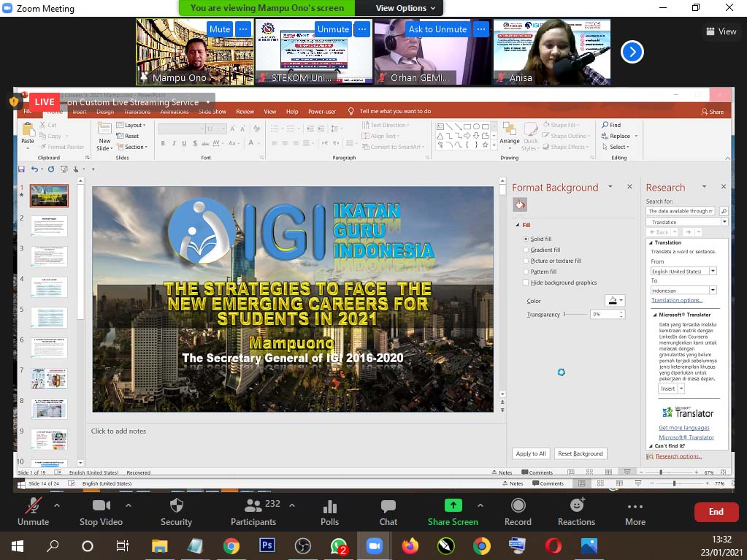Screen dimensions: 747x560
Task: Click the Research Search for input field
Action: (x=682, y=211)
